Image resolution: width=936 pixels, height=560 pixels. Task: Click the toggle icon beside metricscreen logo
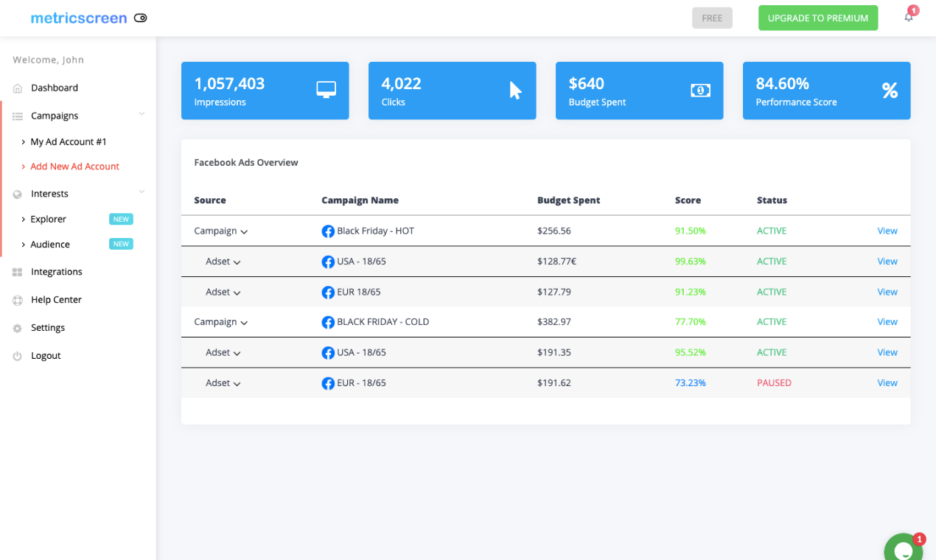[x=140, y=18]
